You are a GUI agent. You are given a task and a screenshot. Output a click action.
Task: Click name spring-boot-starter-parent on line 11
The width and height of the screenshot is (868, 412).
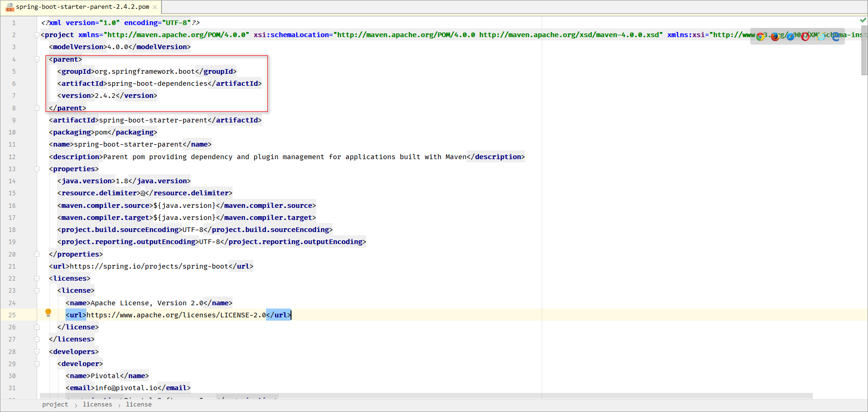pos(128,144)
